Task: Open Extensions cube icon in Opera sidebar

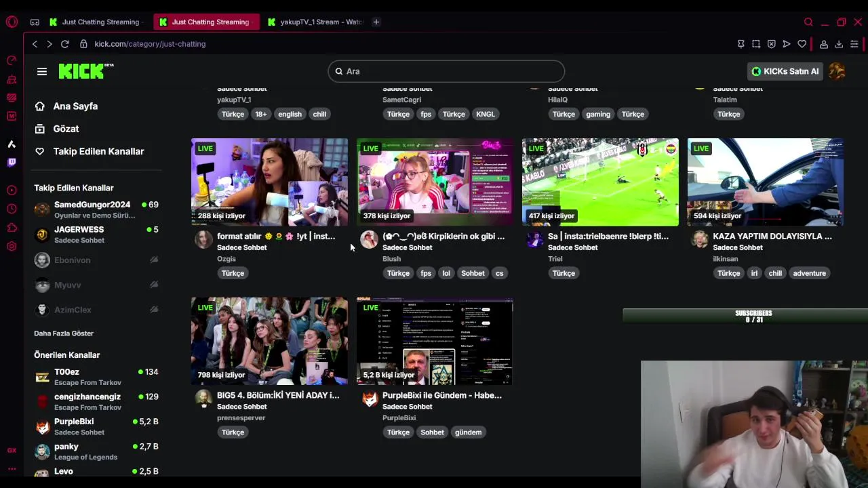Action: coord(12,228)
